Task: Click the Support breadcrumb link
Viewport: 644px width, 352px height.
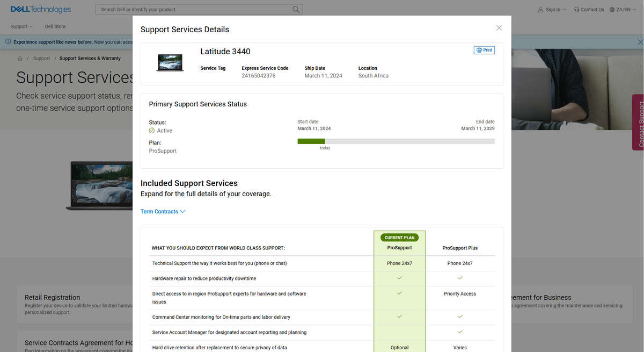Action: tap(41, 59)
